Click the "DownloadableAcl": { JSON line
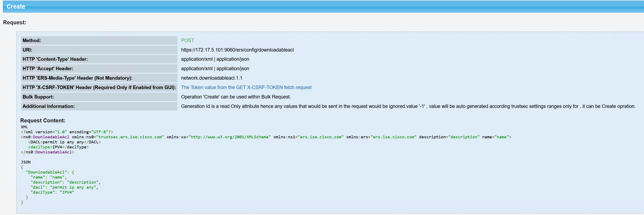644x215 pixels. [50, 172]
